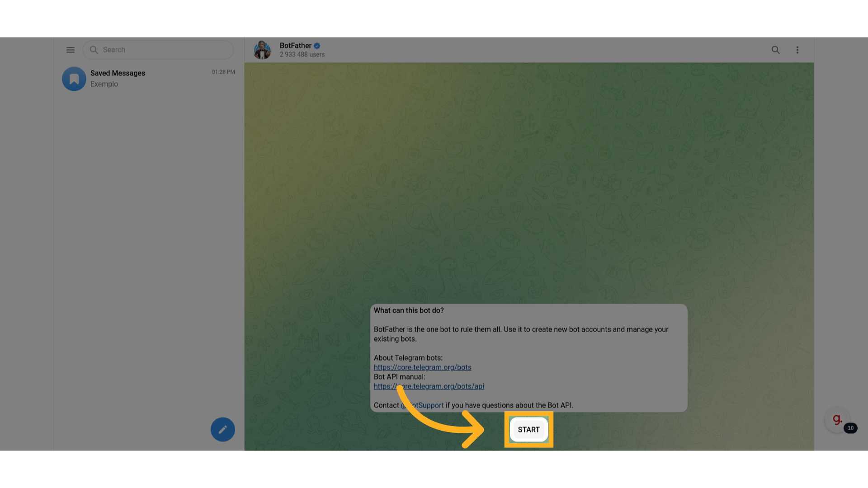
Task: Click the BotFather chat title
Action: tap(295, 46)
